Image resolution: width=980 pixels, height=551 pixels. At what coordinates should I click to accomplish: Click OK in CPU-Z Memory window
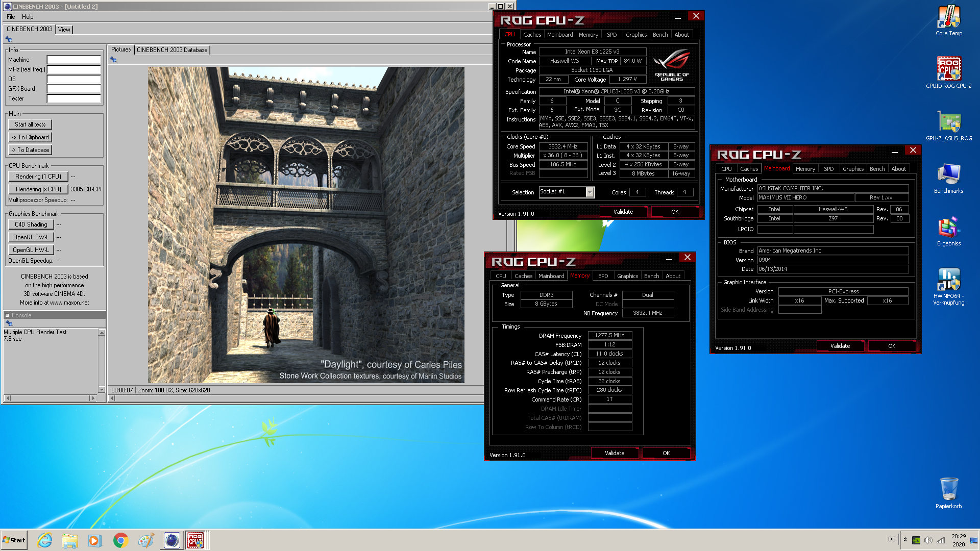[666, 453]
